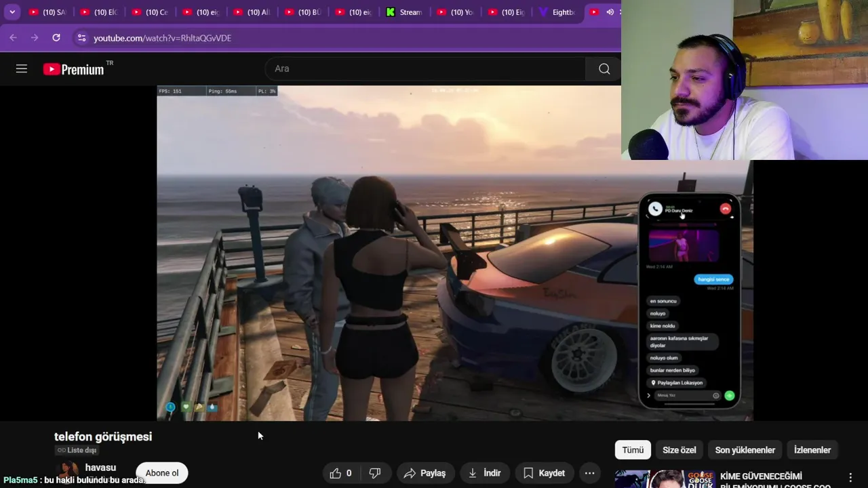This screenshot has height=488, width=868.
Task: Click the 'Liste dışı' unlisted badge
Action: coord(77,450)
